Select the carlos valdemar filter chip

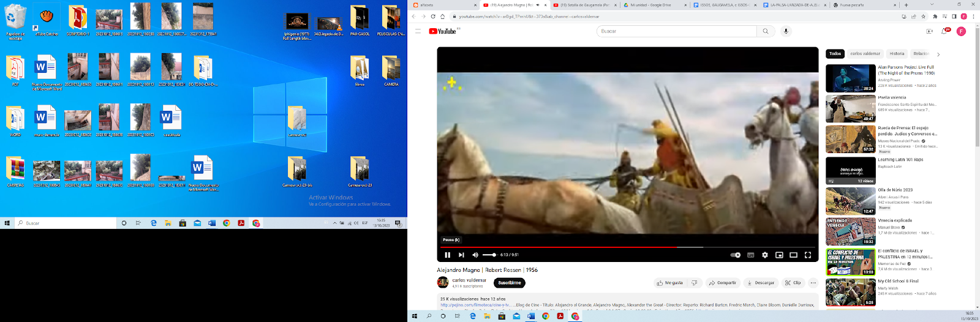(865, 54)
